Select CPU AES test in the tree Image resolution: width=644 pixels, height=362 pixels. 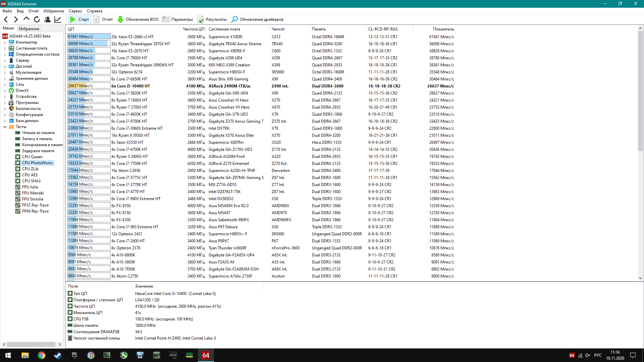click(30, 175)
